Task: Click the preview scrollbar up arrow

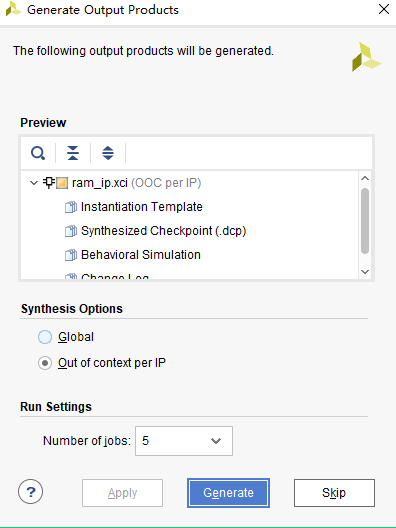Action: pyautogui.click(x=365, y=178)
